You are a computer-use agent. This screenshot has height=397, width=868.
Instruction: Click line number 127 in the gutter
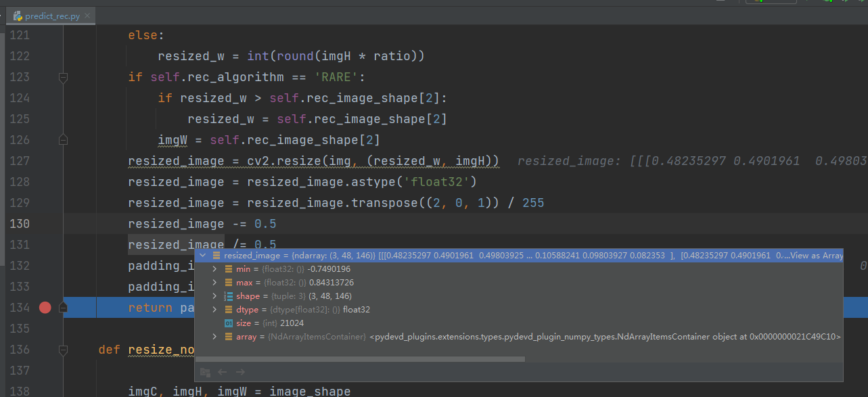[19, 161]
